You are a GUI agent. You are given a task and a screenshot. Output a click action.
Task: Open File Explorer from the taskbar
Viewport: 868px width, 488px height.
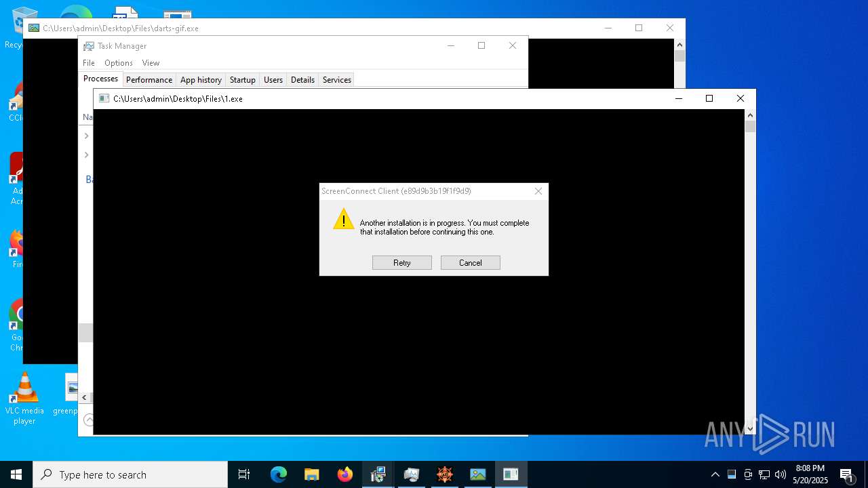click(x=312, y=474)
